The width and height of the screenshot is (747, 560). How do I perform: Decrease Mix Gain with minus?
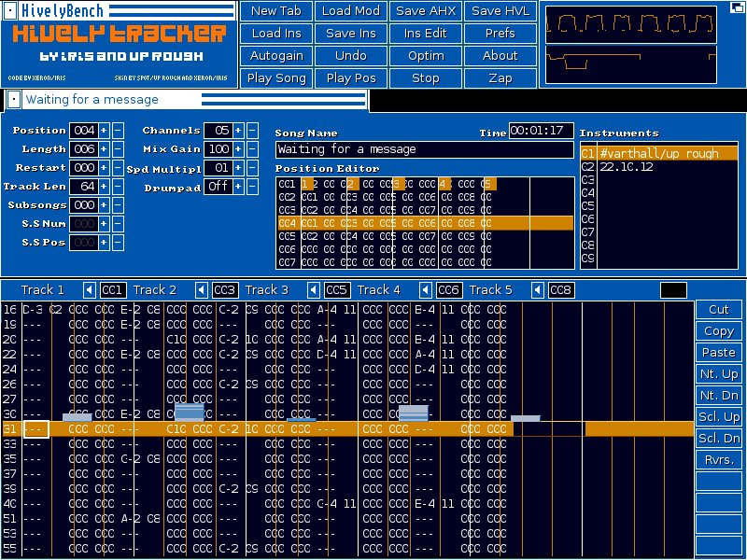click(x=253, y=149)
